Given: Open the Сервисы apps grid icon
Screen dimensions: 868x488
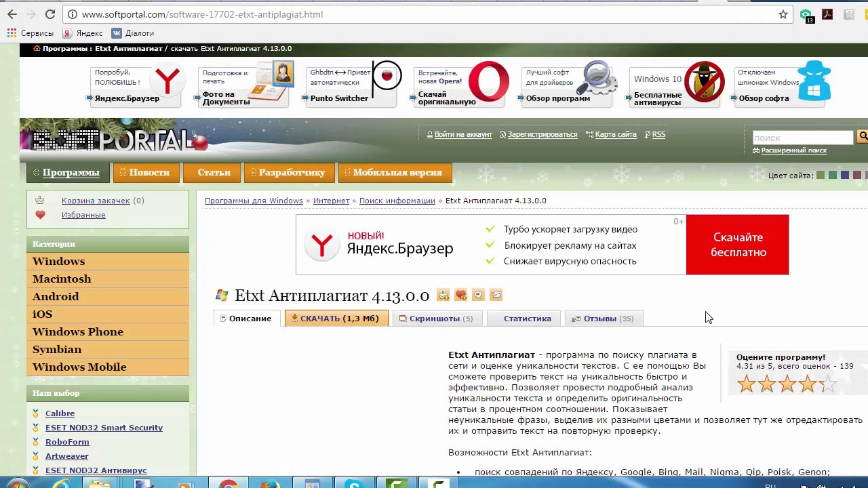Looking at the screenshot, I should (12, 33).
